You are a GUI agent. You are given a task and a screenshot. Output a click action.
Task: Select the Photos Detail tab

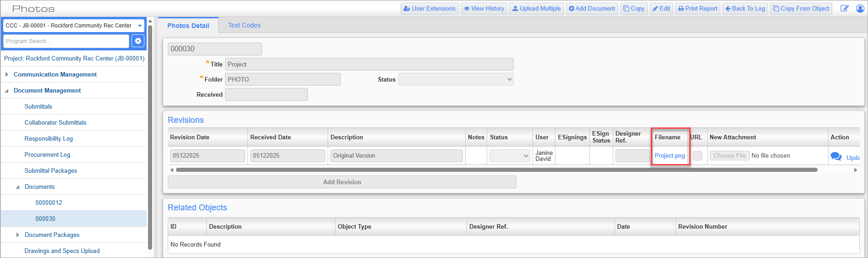[188, 25]
